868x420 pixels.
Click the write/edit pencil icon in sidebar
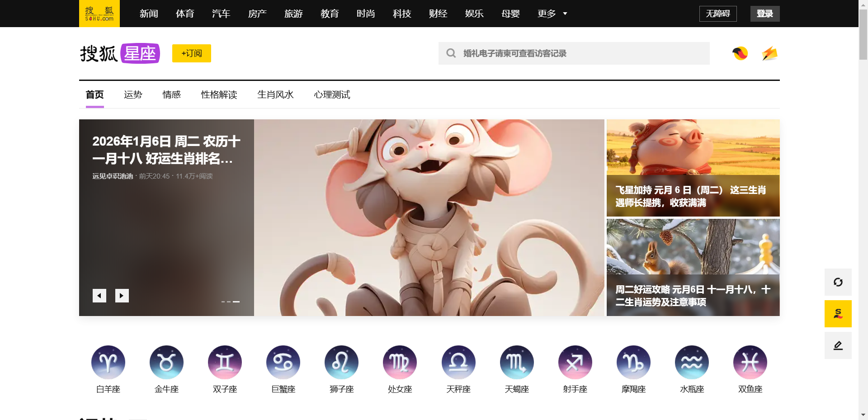point(838,345)
